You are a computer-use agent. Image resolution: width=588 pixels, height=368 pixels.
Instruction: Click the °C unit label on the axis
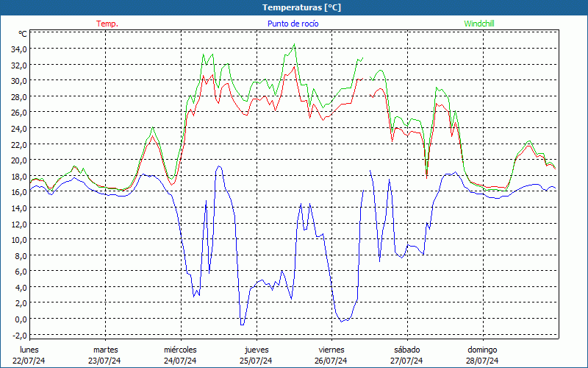[23, 34]
